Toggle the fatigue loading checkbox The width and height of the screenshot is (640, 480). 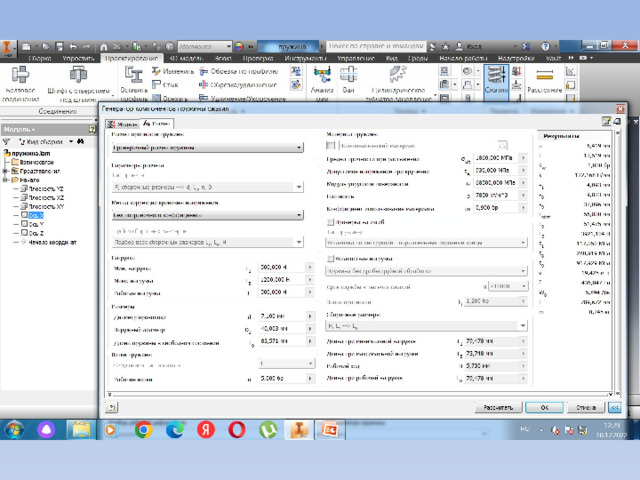332,258
